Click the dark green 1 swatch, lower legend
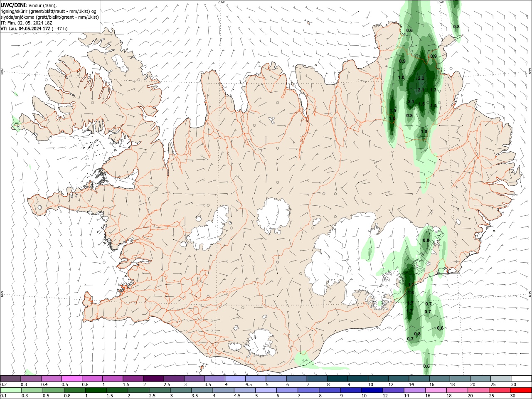This screenshot has height=399, width=532. [x=96, y=390]
